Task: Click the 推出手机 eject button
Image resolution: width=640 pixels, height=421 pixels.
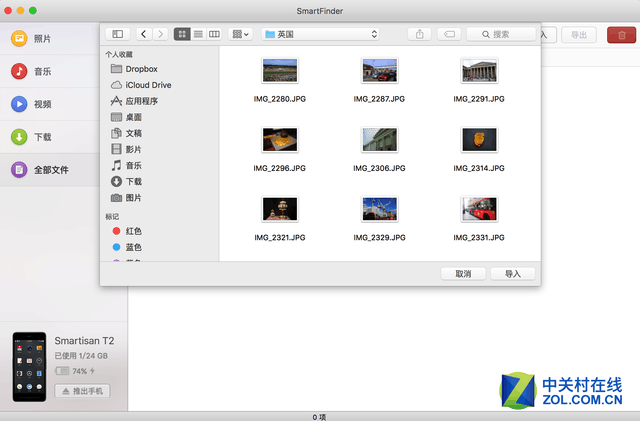Action: [x=82, y=391]
